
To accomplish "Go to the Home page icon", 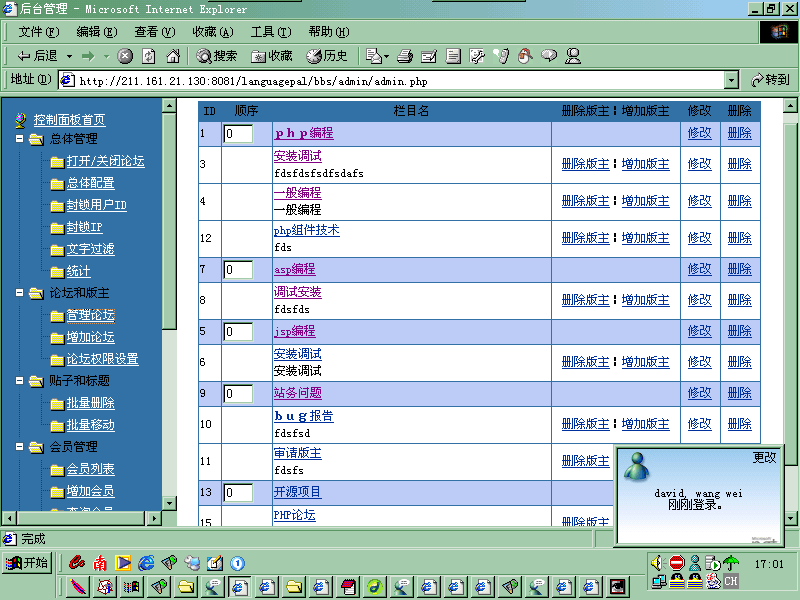I will pyautogui.click(x=173, y=56).
